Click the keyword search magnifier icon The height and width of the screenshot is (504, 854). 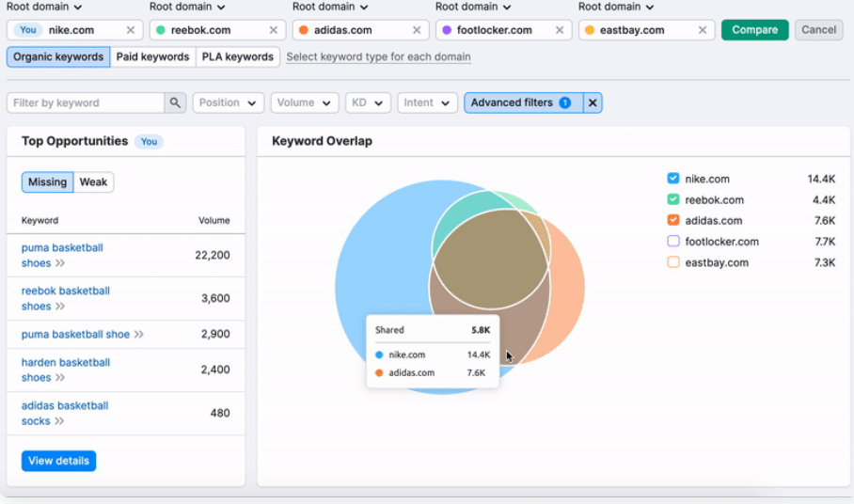coord(175,102)
